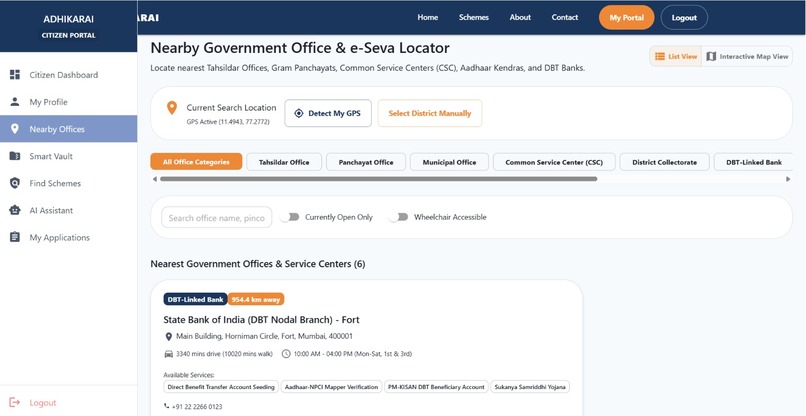Filter by DBT-Linked Bank category
This screenshot has height=416, width=806.
pyautogui.click(x=754, y=162)
